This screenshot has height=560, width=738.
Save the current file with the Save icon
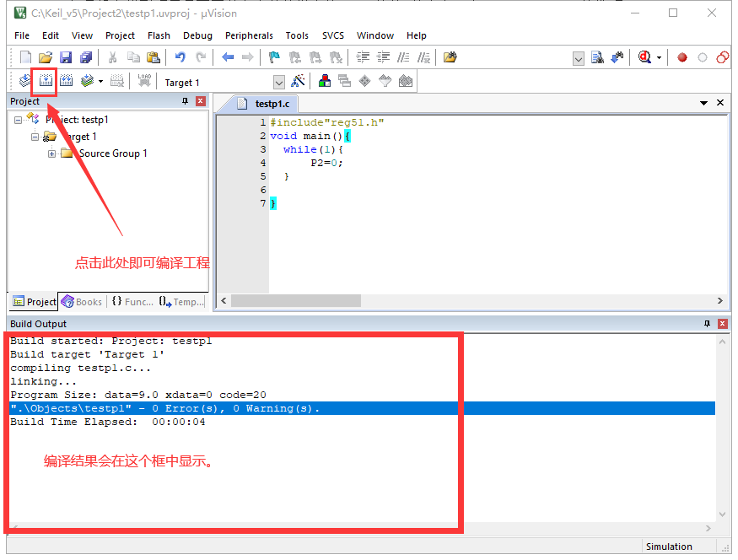pos(66,57)
